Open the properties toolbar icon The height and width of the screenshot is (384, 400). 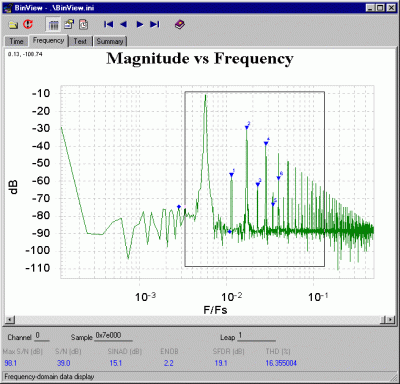69,24
